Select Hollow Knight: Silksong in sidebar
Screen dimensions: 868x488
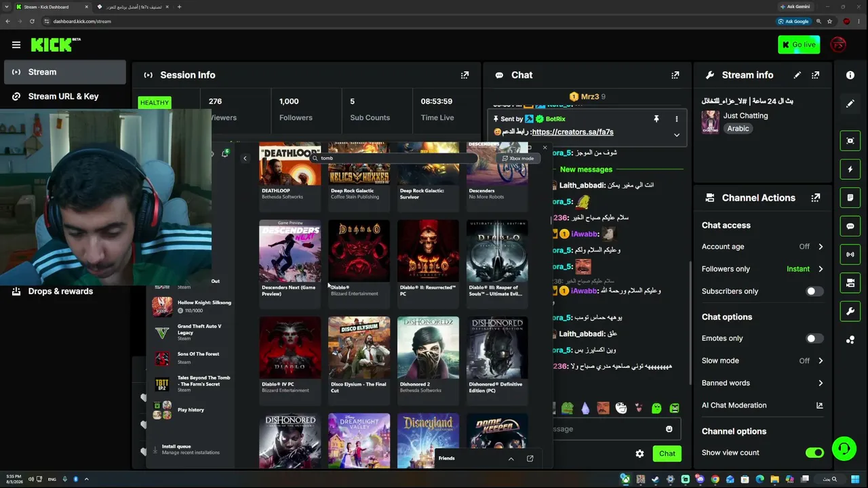click(193, 306)
